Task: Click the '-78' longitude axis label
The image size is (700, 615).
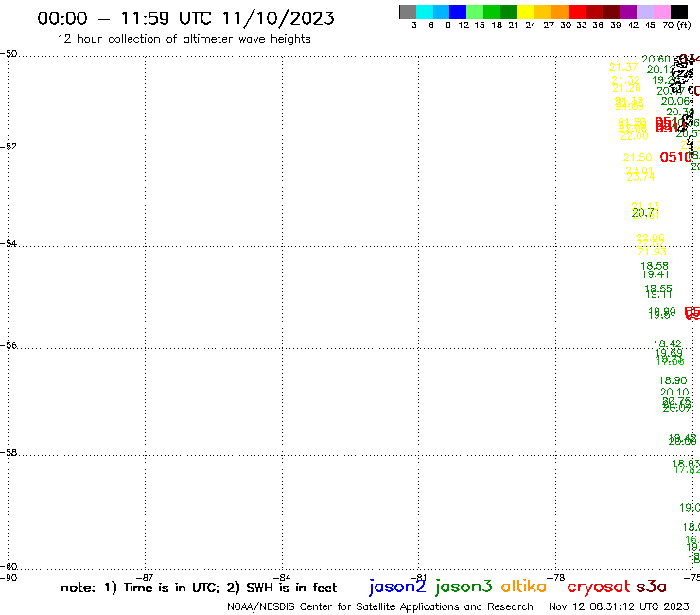Action: pyautogui.click(x=556, y=577)
